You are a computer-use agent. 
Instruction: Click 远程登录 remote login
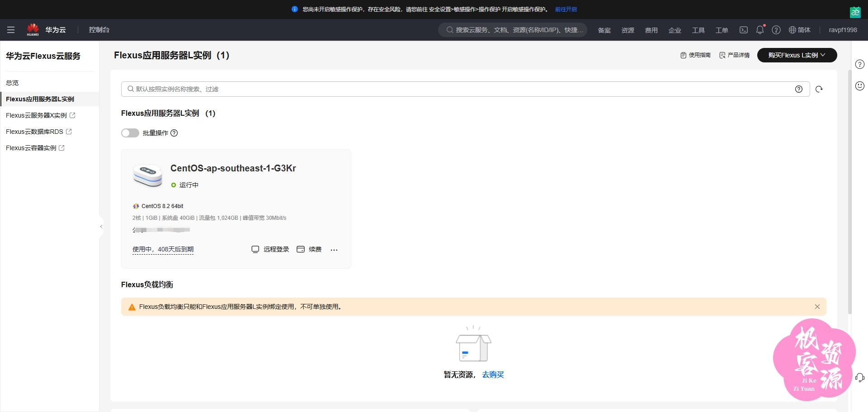point(270,249)
